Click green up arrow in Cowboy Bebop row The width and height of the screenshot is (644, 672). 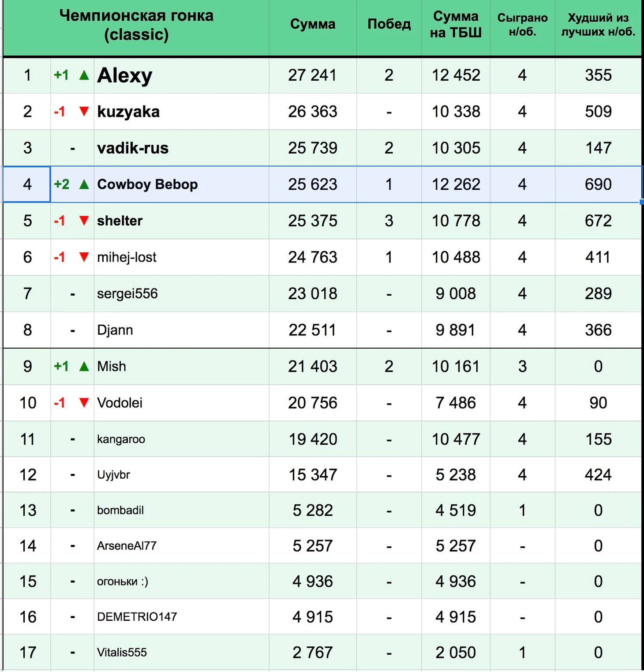(84, 184)
